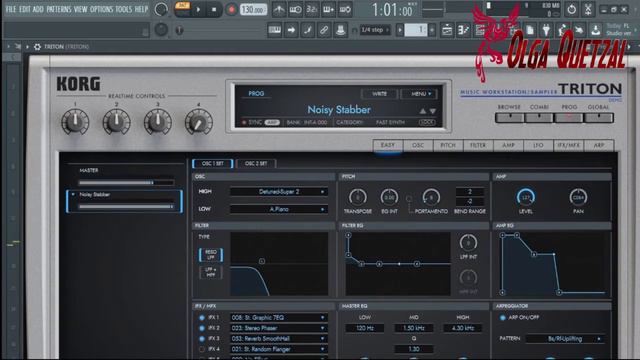
Task: Click the WRITE button
Action: point(379,94)
